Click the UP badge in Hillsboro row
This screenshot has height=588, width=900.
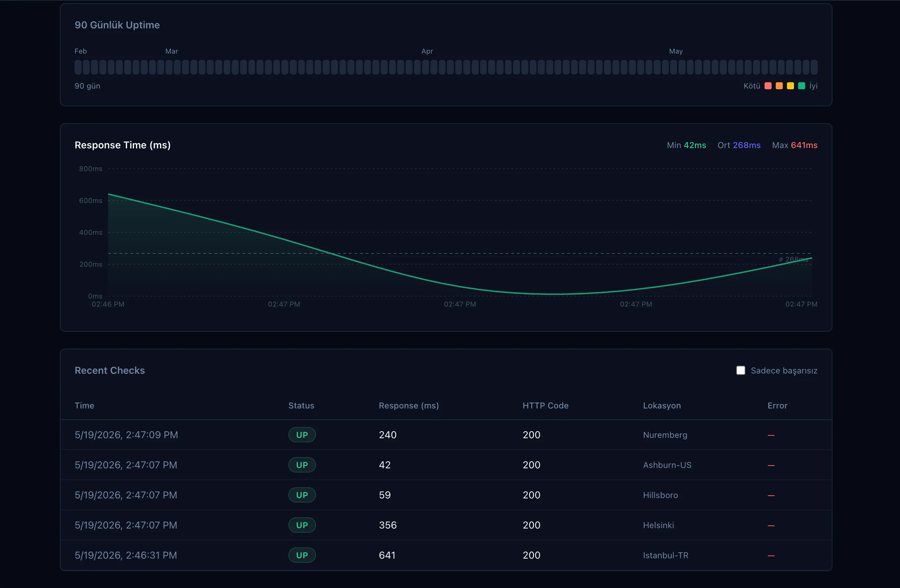(302, 495)
